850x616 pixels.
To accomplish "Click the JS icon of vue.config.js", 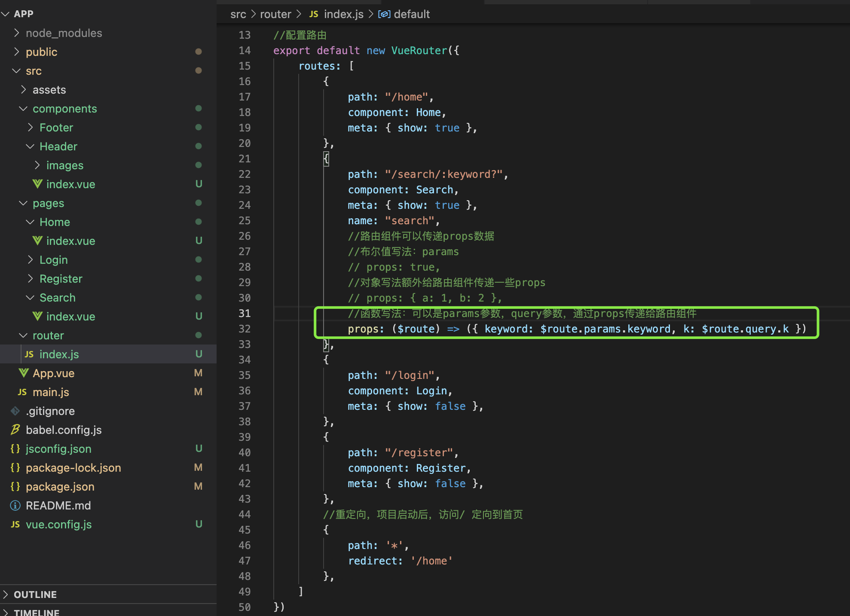I will click(15, 524).
